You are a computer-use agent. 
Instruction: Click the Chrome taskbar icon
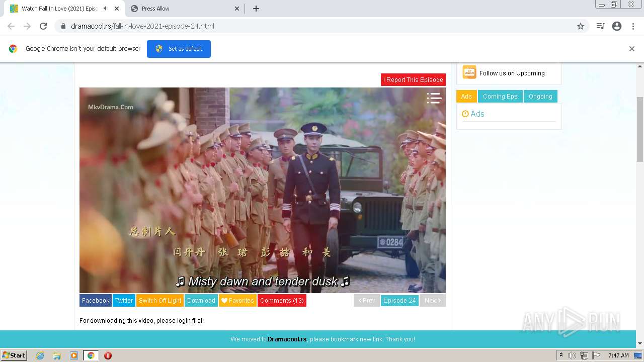click(91, 355)
